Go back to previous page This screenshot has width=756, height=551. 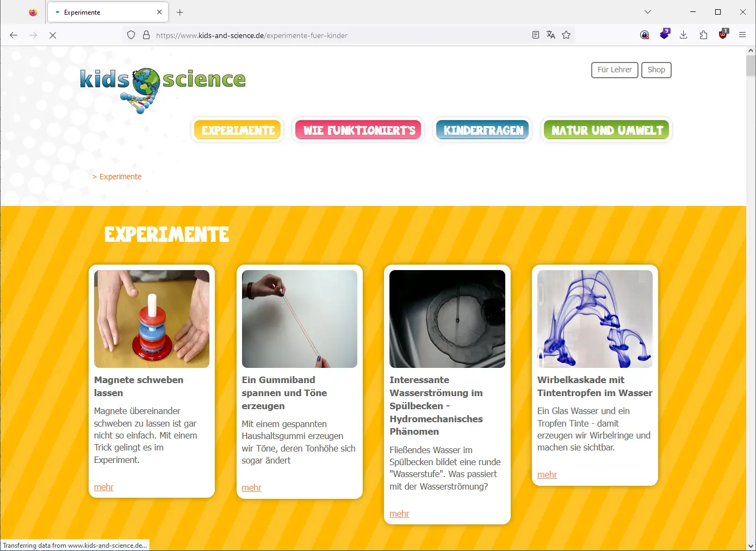(x=14, y=35)
